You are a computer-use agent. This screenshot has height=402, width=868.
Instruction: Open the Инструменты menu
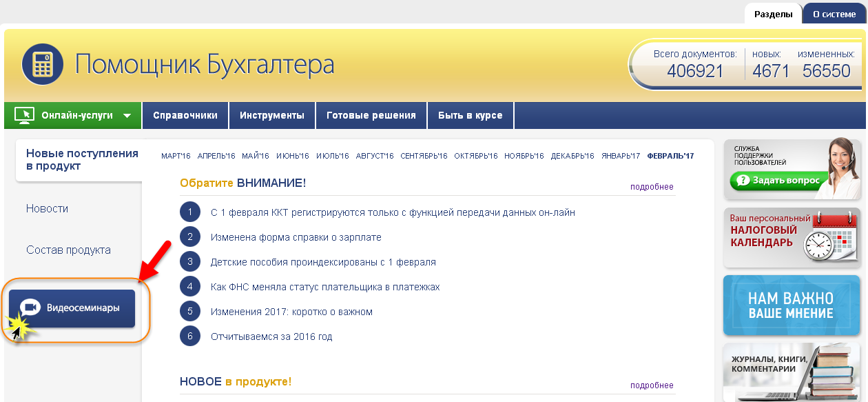[x=272, y=115]
